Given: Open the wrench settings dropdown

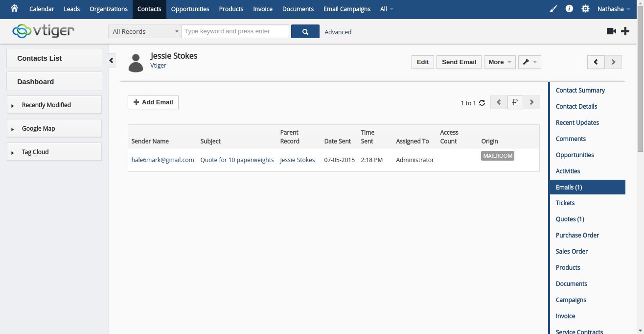Looking at the screenshot, I should (529, 62).
